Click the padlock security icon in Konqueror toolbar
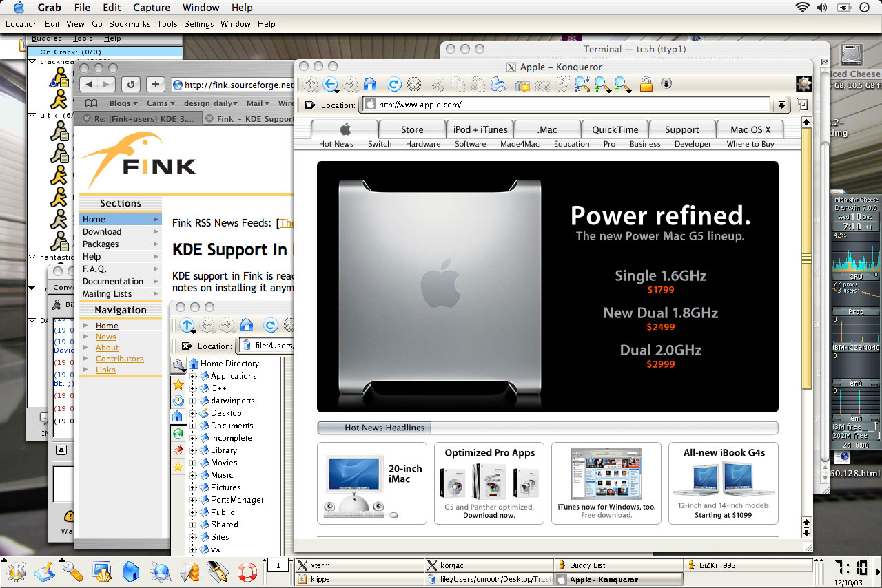The width and height of the screenshot is (882, 588). point(646,85)
